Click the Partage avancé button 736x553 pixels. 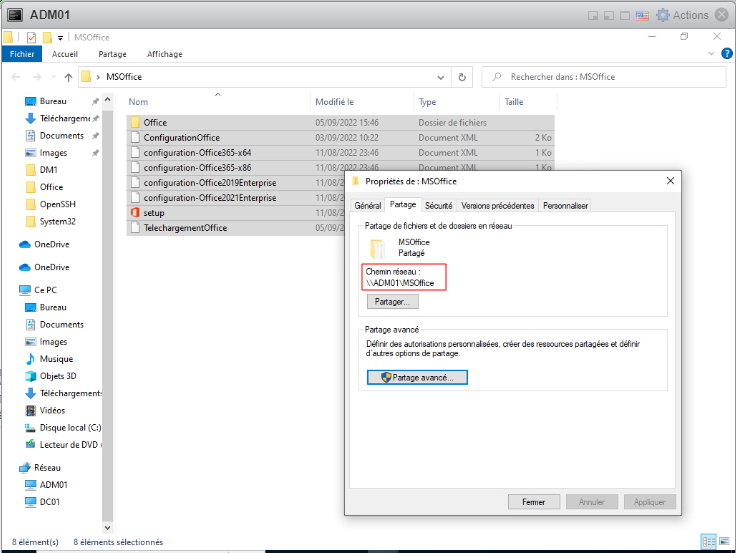417,377
